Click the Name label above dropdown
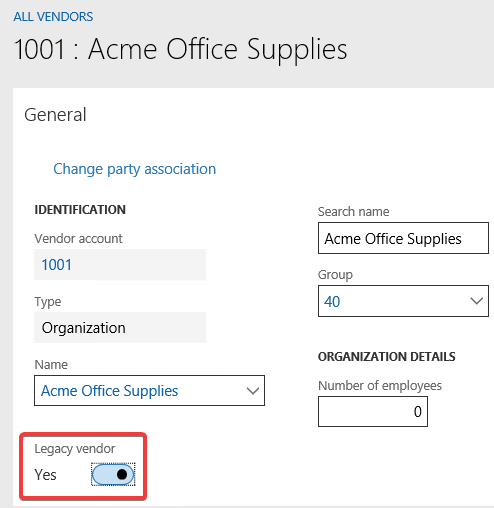Viewport: 494px width, 508px height. point(51,365)
